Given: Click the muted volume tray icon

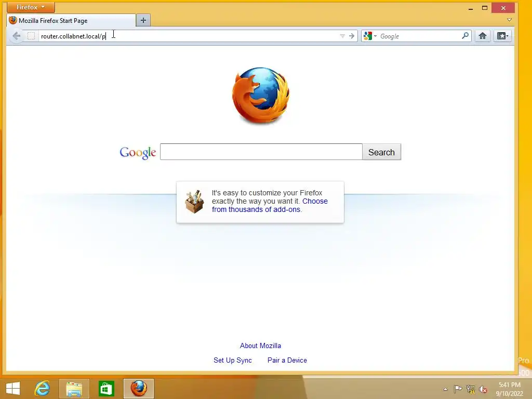Looking at the screenshot, I should click(483, 389).
